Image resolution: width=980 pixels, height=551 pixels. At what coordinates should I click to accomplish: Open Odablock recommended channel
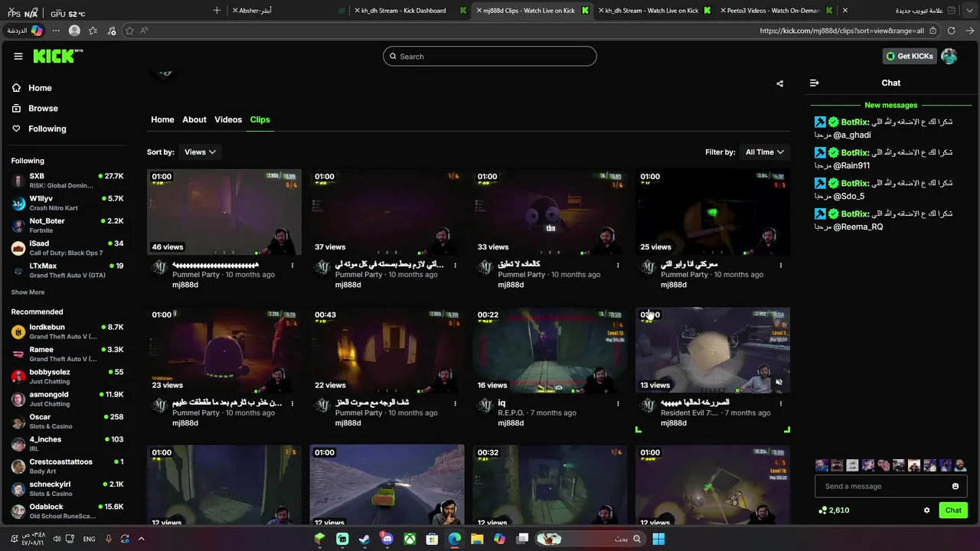tap(67, 511)
